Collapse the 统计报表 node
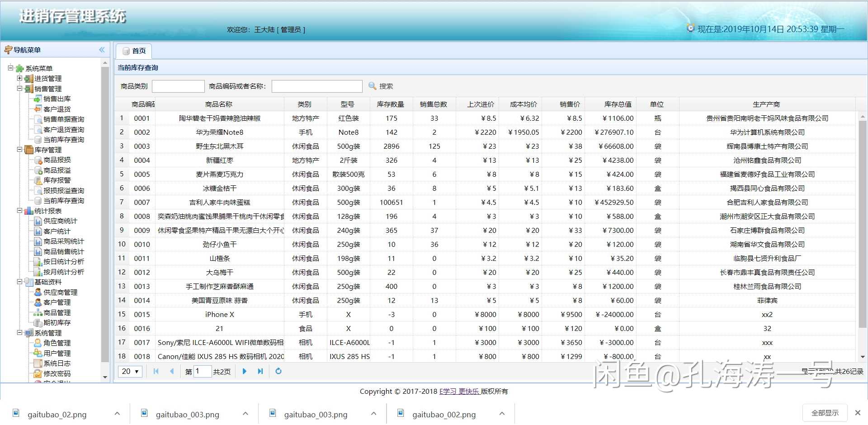The width and height of the screenshot is (868, 425). [19, 210]
